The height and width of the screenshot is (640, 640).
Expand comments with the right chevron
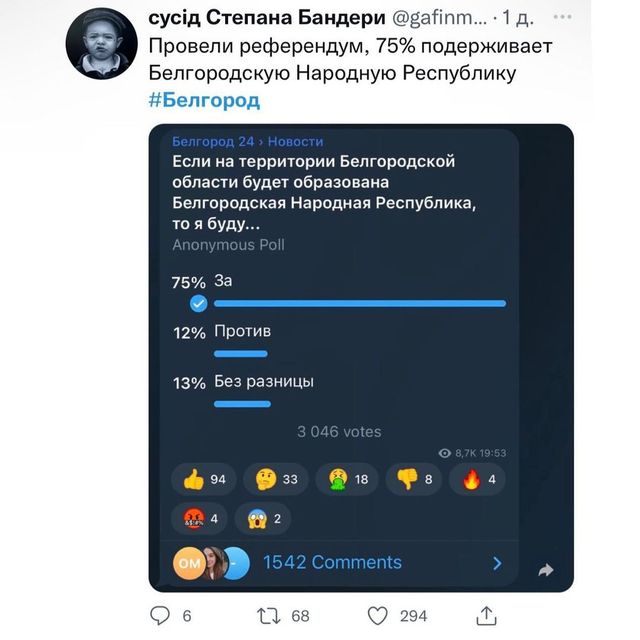pos(497,563)
